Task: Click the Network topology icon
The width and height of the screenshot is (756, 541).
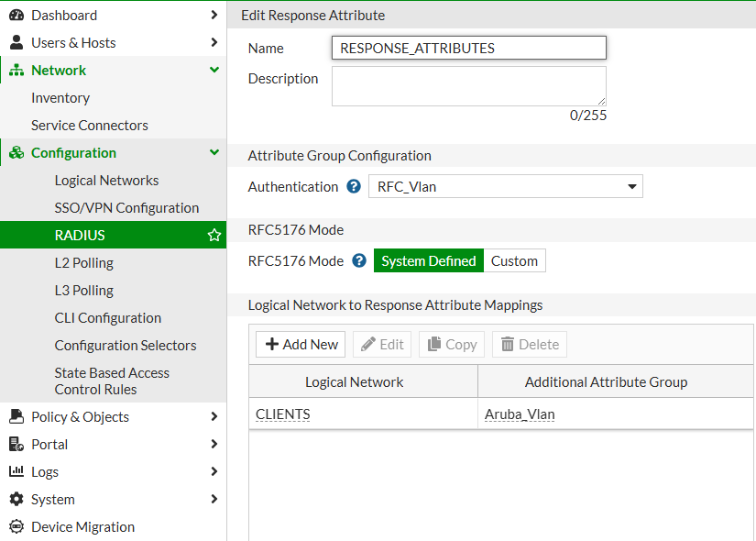Action: 16,70
